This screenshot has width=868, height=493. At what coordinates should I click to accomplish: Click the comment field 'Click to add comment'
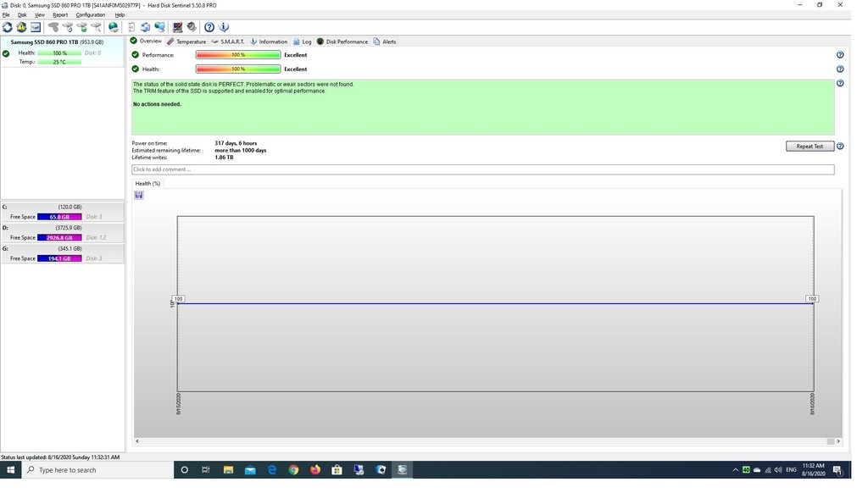[482, 170]
